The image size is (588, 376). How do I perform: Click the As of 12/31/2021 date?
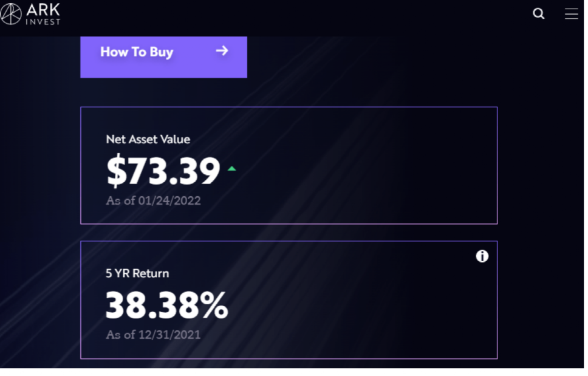click(x=153, y=335)
